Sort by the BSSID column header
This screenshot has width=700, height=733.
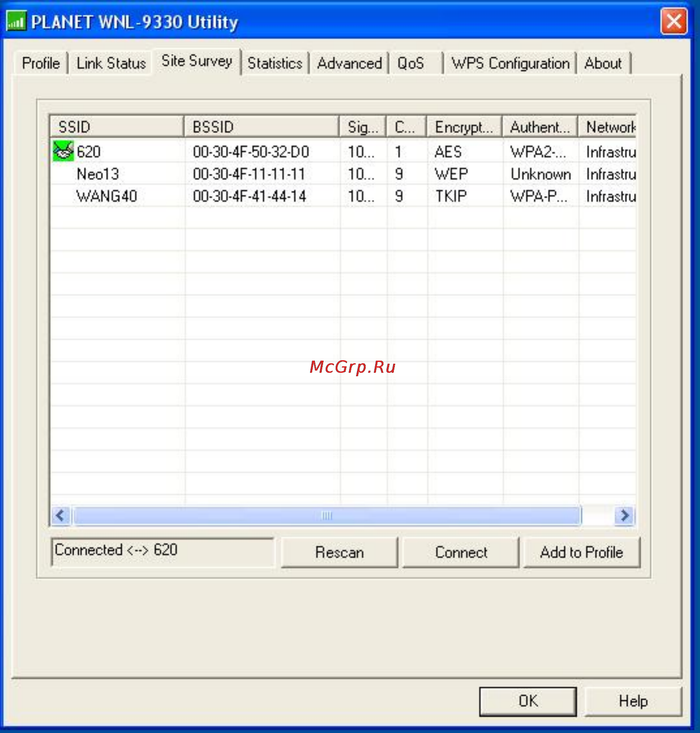pos(261,127)
